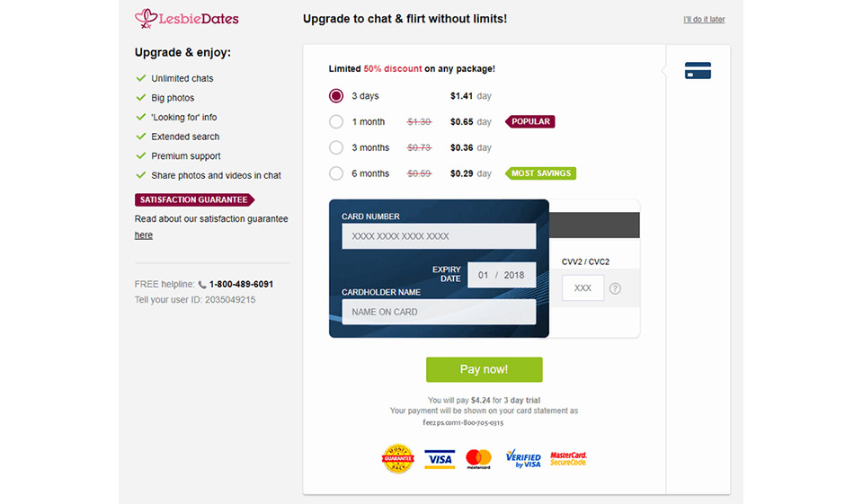Click the credit card payment method icon
Screen dimensions: 863x504
pos(698,70)
